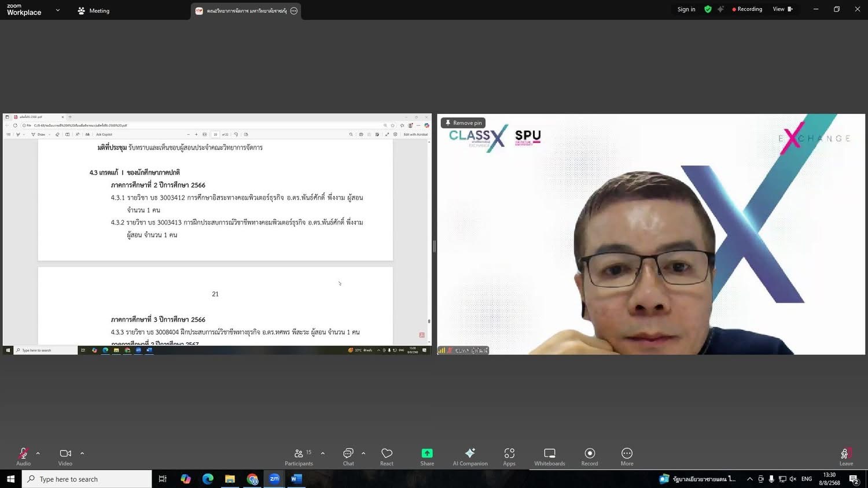The image size is (868, 488).
Task: Click the Meet Now tray icon
Action: 761,479
